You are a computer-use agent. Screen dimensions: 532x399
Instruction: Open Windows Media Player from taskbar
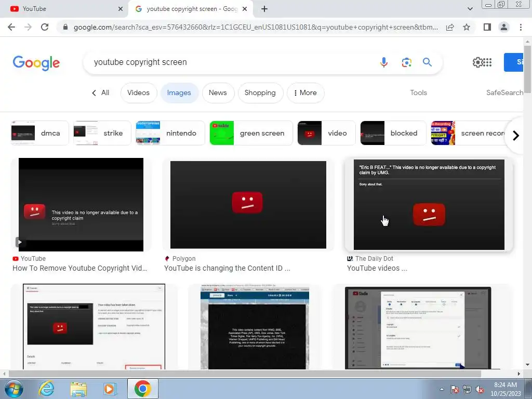(x=110, y=389)
